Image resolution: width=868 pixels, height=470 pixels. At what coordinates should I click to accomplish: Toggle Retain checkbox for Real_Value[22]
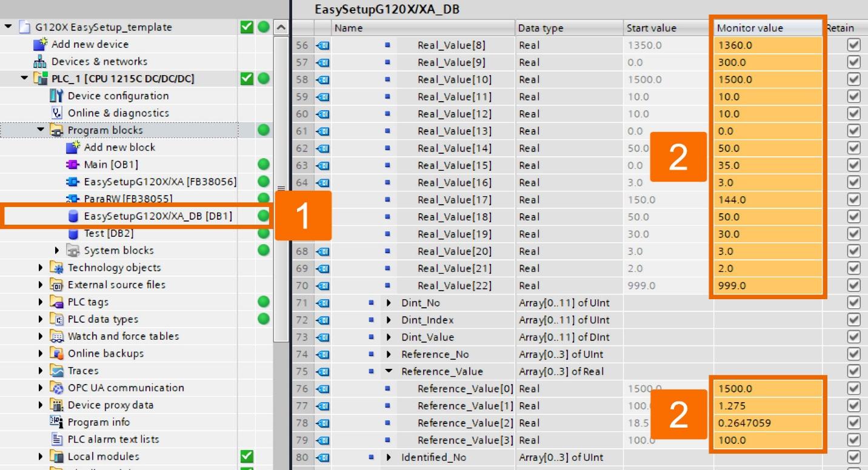click(x=854, y=285)
